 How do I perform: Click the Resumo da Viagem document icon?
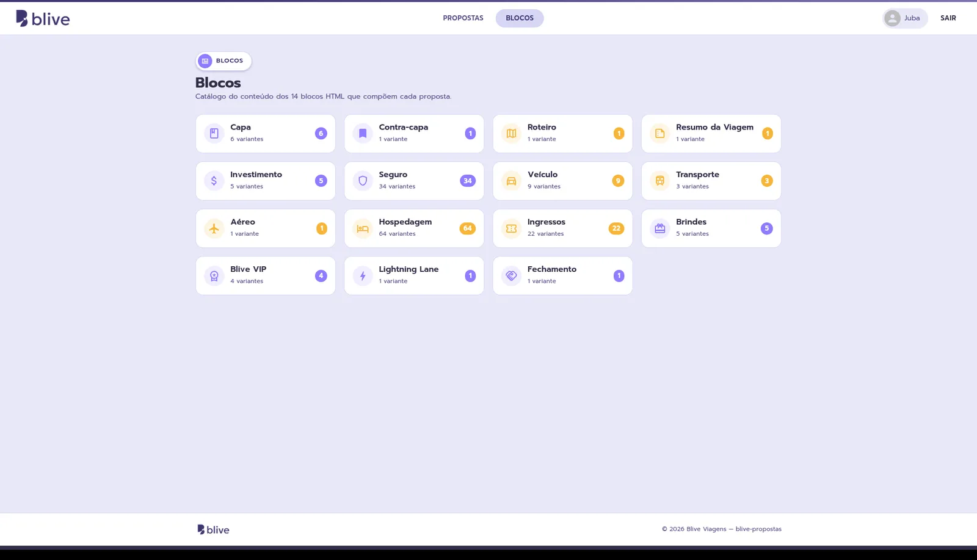(659, 133)
